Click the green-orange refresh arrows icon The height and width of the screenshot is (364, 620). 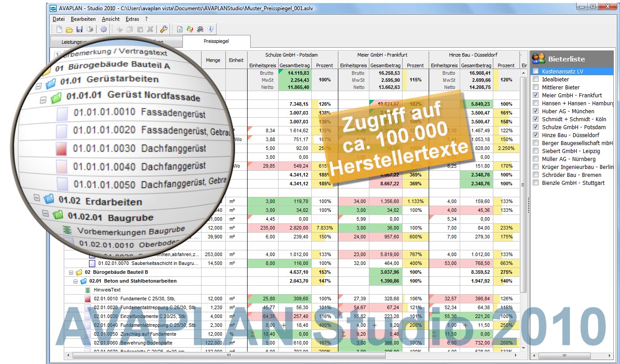190,30
